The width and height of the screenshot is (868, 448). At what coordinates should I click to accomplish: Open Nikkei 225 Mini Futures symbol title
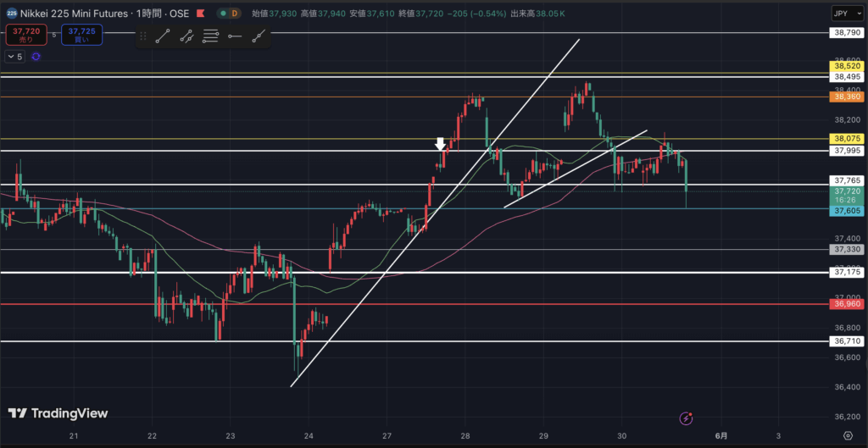pyautogui.click(x=104, y=13)
